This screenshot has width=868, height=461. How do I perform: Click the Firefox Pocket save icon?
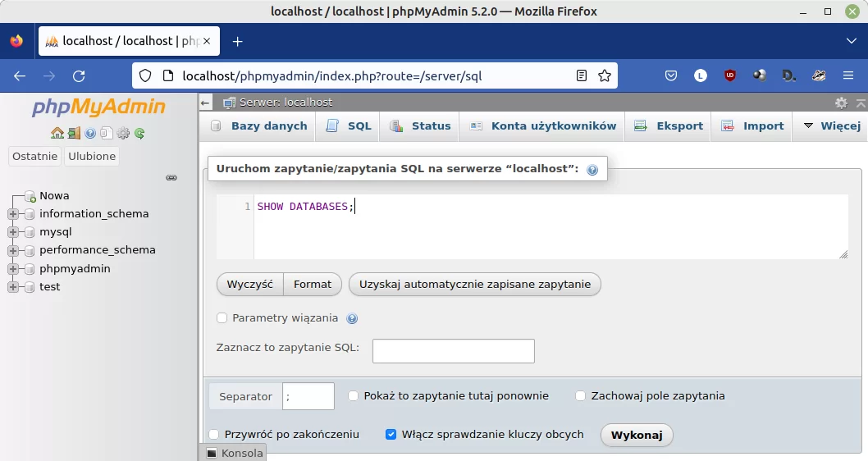[671, 75]
